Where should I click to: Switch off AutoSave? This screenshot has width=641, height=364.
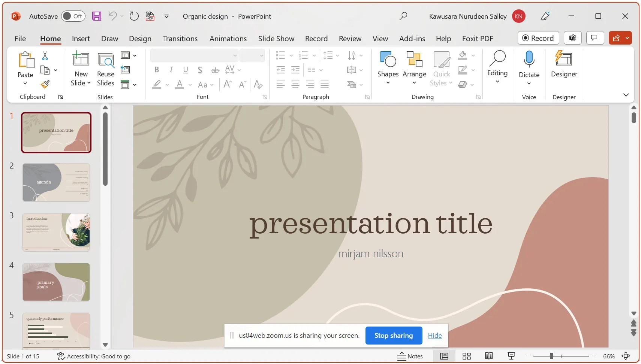[72, 16]
